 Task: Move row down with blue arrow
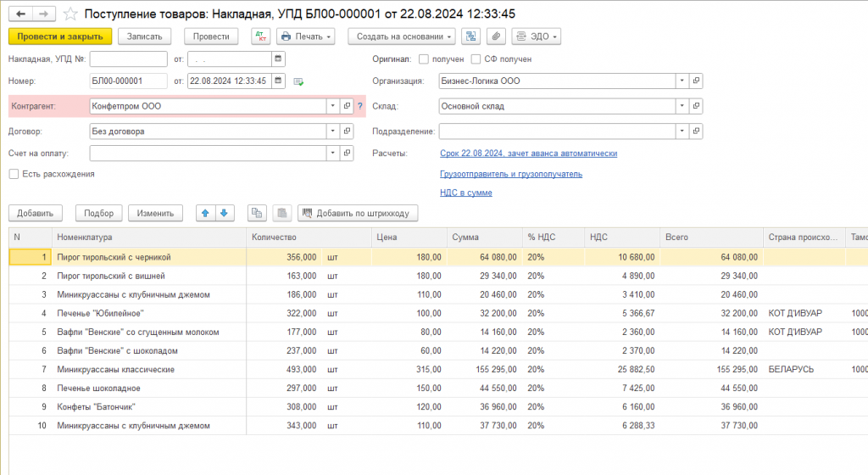pyautogui.click(x=224, y=213)
